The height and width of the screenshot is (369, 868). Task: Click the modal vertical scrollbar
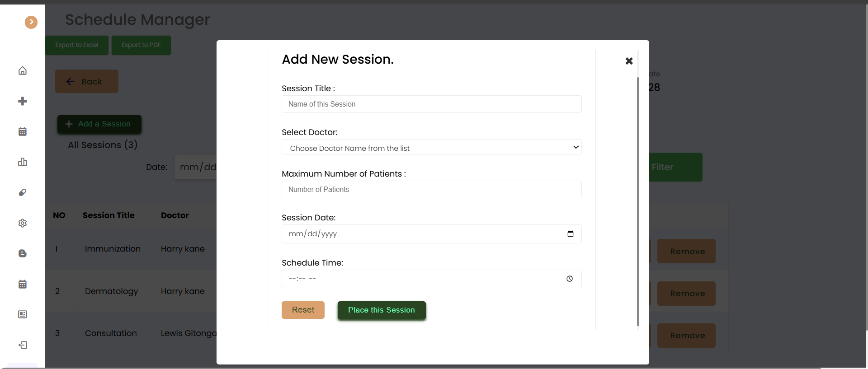638,201
